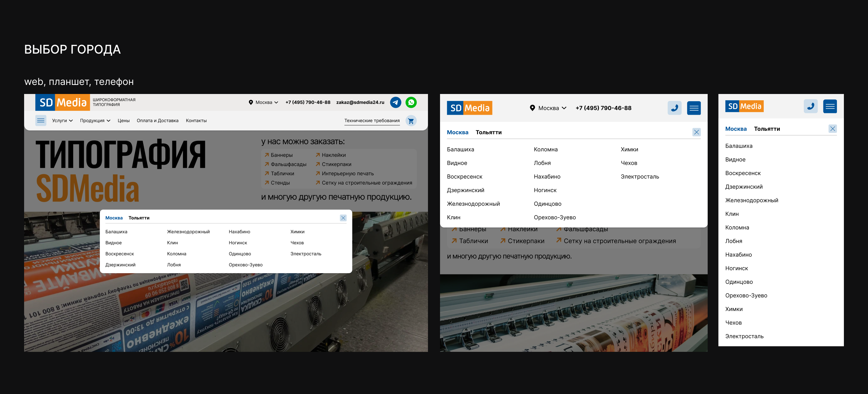Screen dimensions: 868x394
Task: Open the shopping cart icon
Action: point(411,121)
